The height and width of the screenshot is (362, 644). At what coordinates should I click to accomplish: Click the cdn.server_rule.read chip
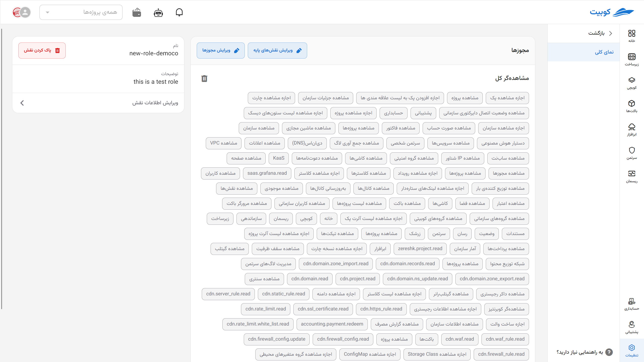pos(228,294)
